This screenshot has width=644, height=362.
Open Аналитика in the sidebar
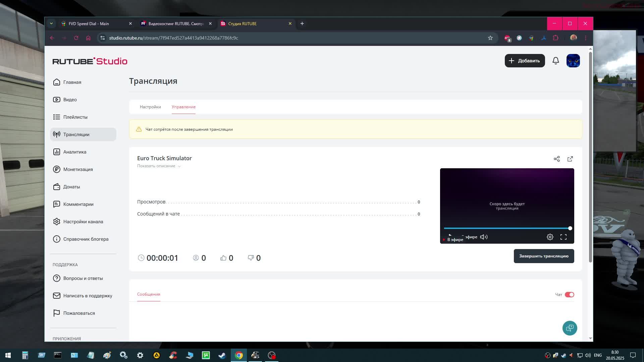point(74,152)
